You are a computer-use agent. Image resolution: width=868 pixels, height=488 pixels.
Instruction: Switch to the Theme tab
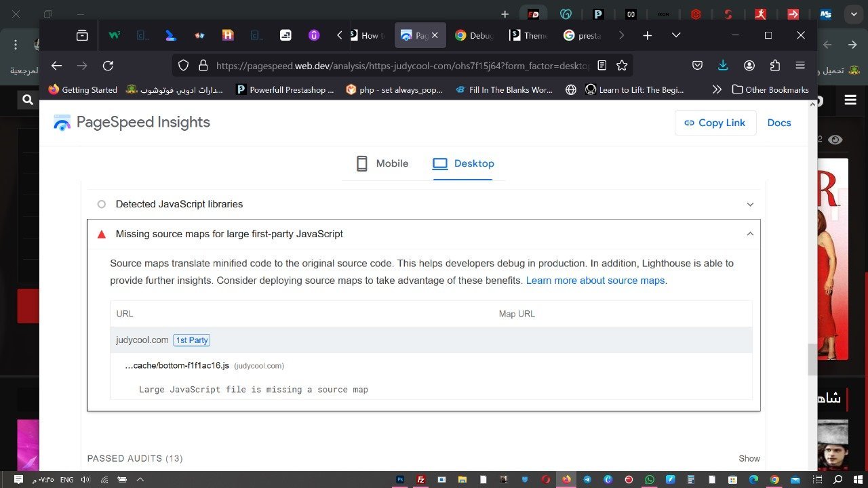click(x=528, y=35)
